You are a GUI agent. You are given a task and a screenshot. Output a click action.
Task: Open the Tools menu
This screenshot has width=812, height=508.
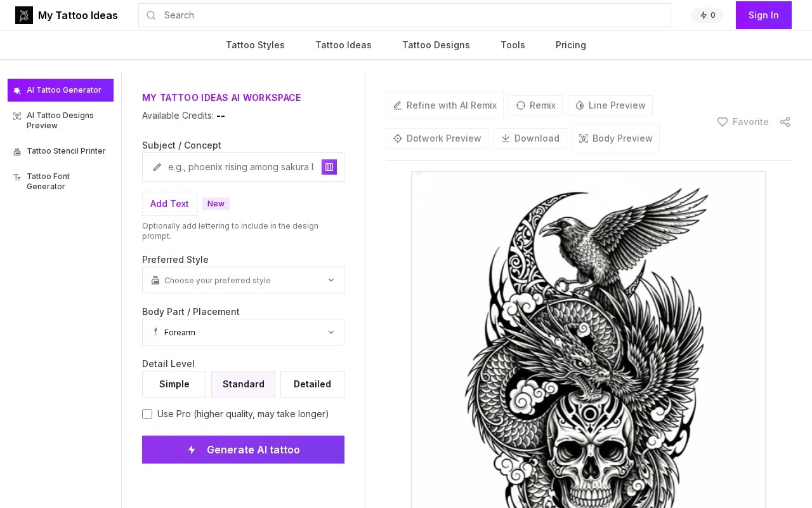(x=513, y=45)
